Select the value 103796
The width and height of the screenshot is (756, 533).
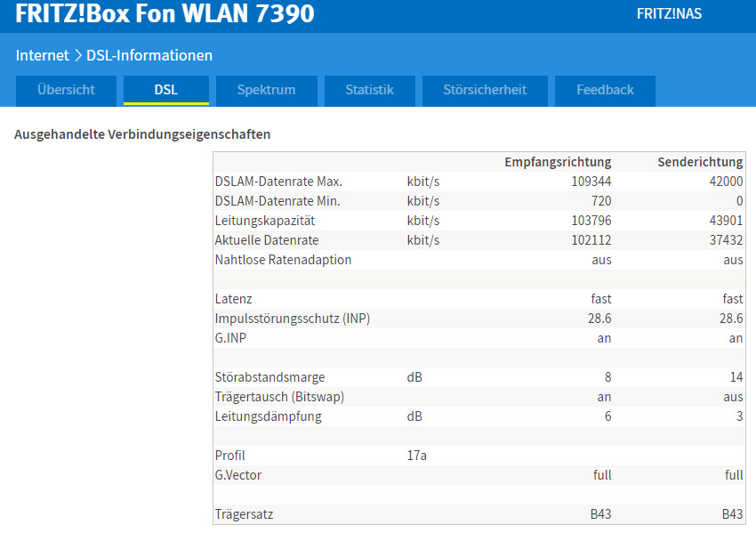coord(591,221)
